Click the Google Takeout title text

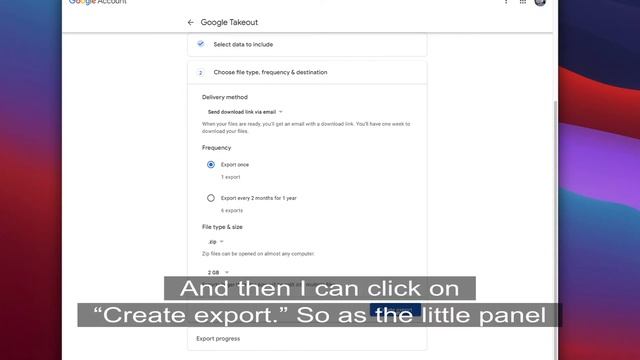[229, 22]
